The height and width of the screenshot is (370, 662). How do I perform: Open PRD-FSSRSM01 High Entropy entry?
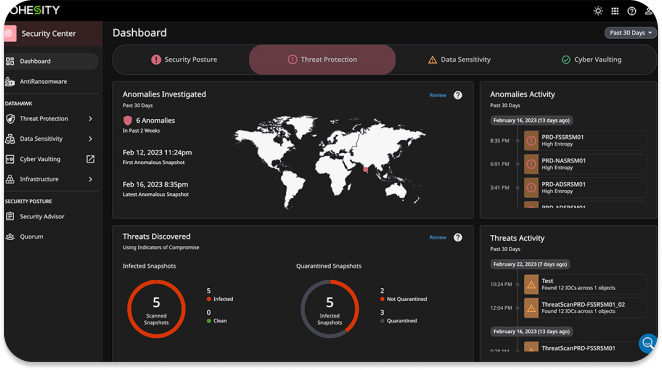[x=585, y=141]
